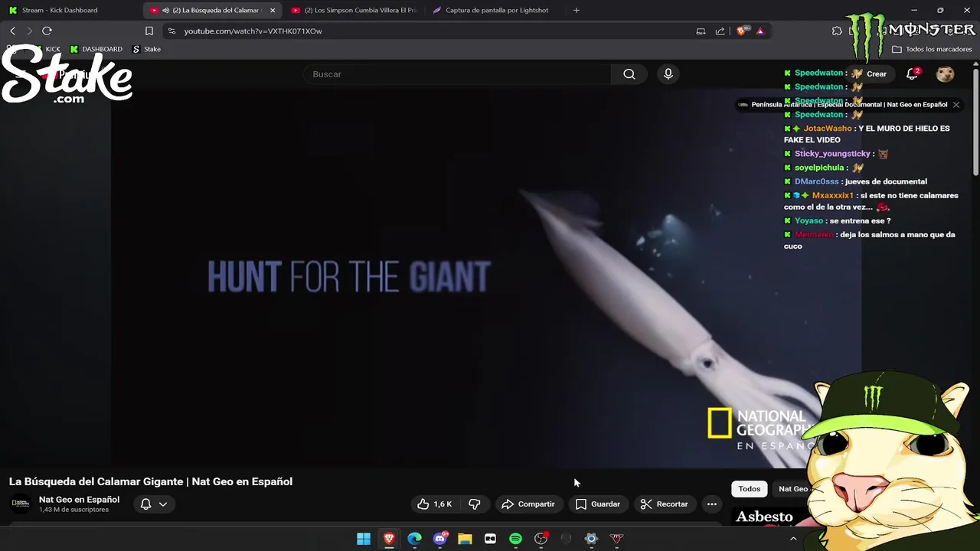This screenshot has width=980, height=551.
Task: Open the Brave Shields lion icon
Action: click(741, 31)
